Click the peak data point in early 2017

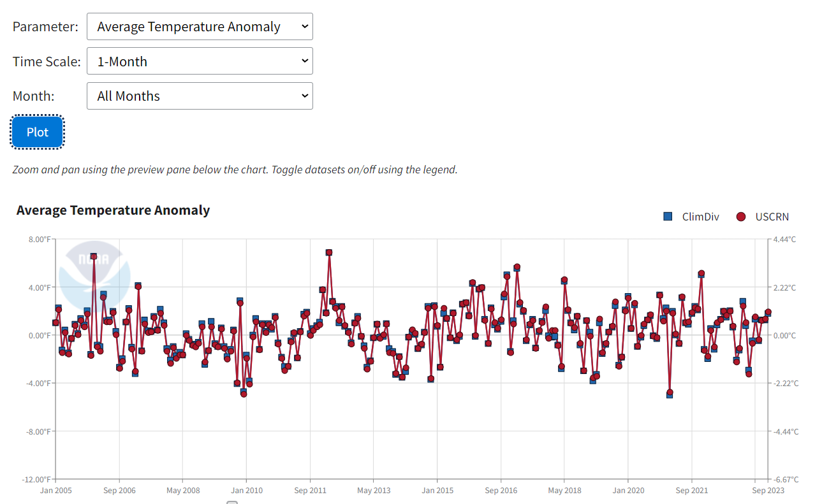[517, 268]
